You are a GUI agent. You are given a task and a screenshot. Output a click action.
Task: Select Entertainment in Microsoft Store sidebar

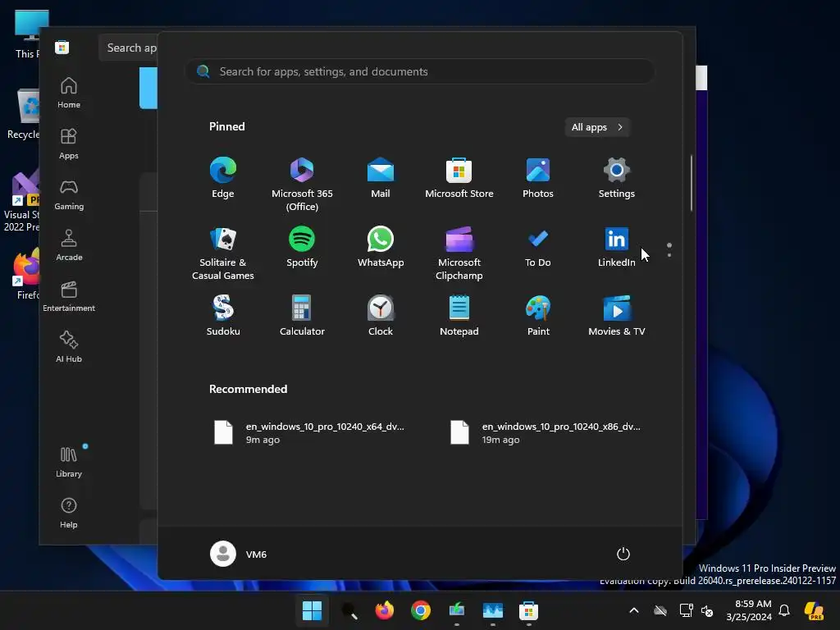(69, 297)
